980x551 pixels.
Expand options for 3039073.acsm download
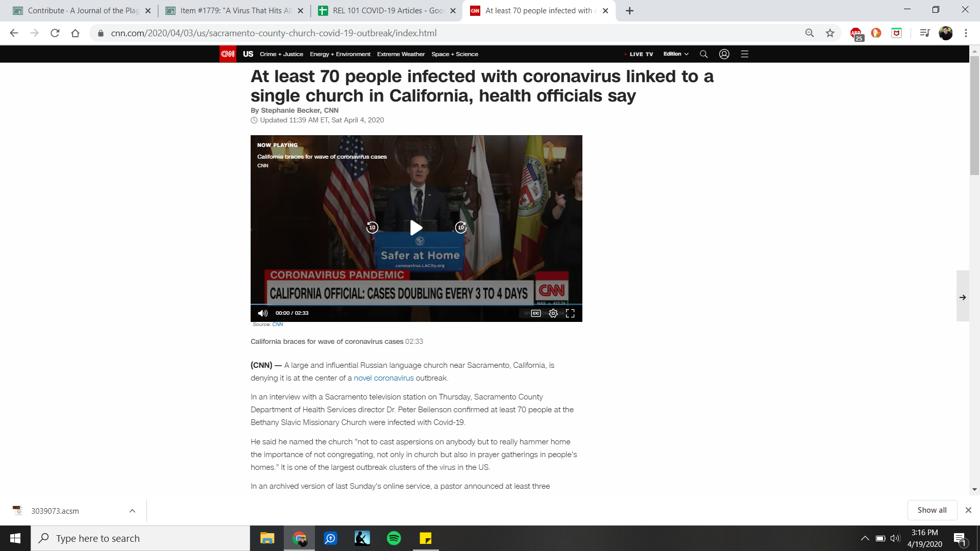(132, 511)
